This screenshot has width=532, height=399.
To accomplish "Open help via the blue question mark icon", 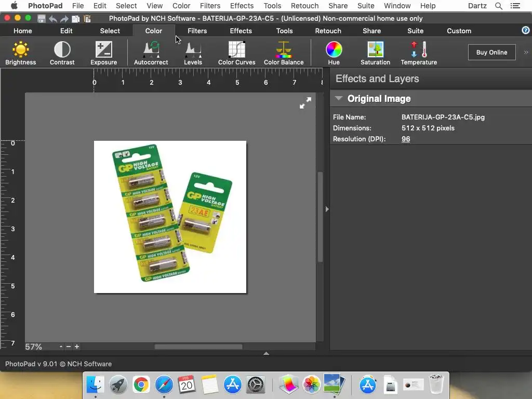I will [x=526, y=31].
